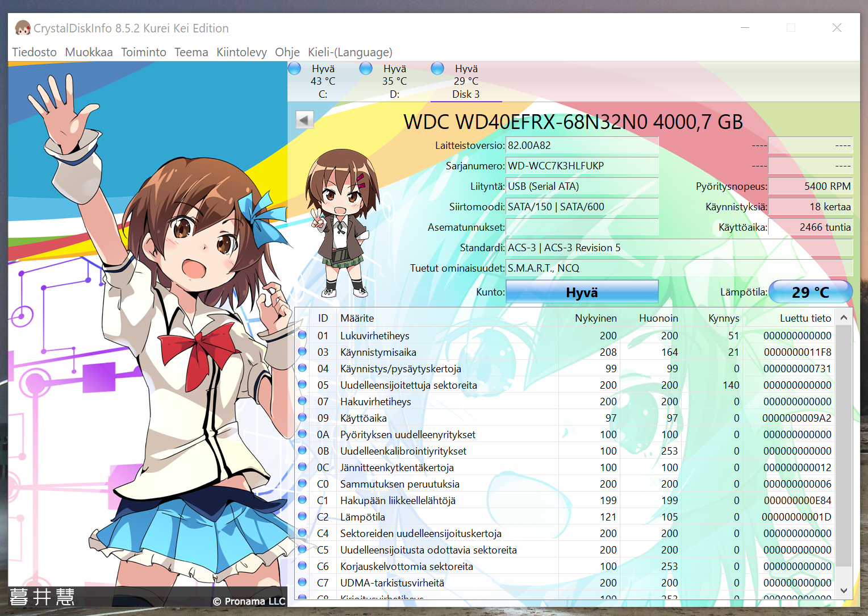Click the Siirtomoodi field SATA/150 | SATA/600

click(582, 207)
